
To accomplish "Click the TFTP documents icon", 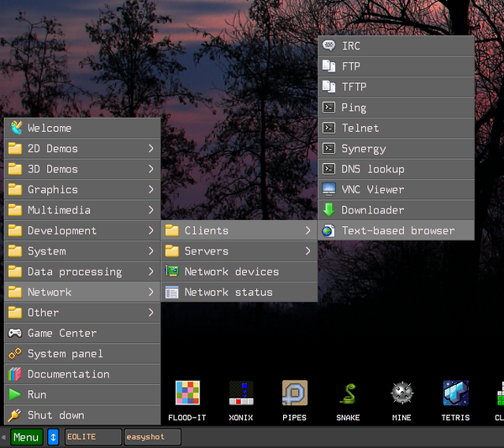I will 328,87.
